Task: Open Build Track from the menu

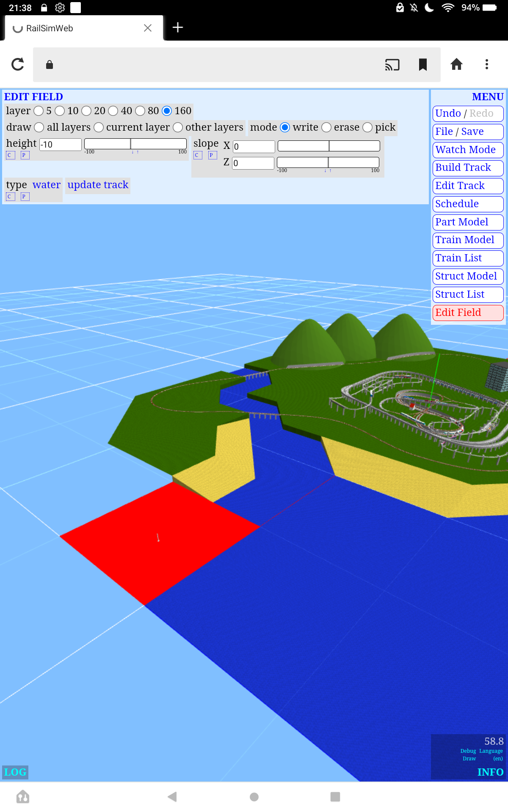Action: pos(467,167)
